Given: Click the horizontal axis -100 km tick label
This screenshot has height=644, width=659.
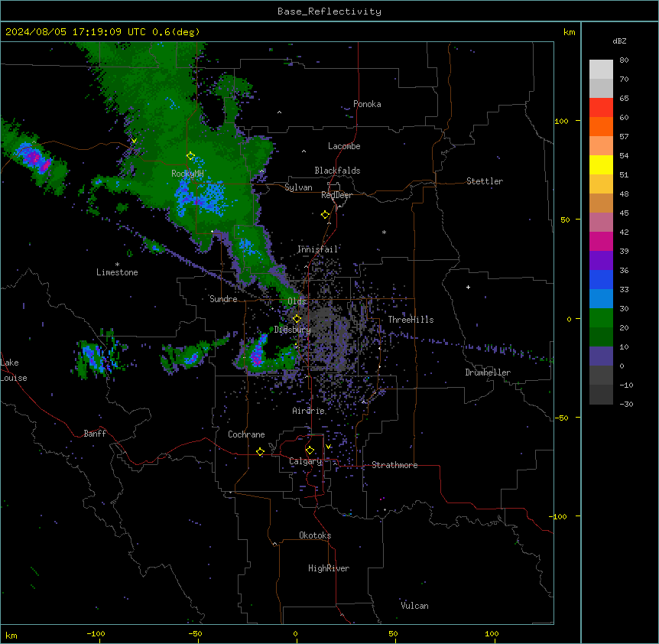Looking at the screenshot, I should tap(96, 634).
